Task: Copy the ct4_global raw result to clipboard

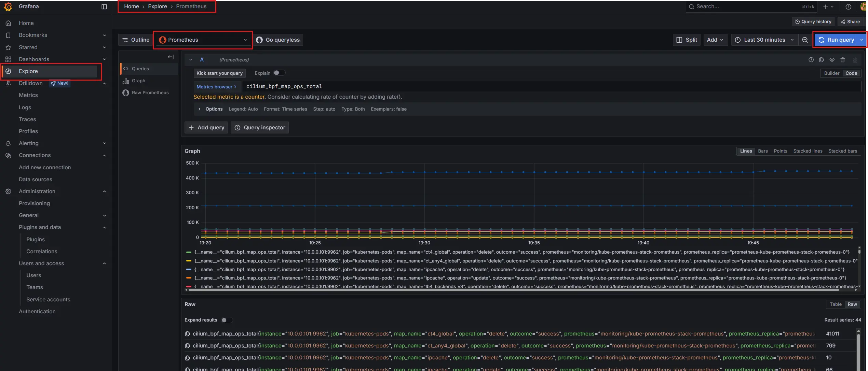Action: (187, 334)
